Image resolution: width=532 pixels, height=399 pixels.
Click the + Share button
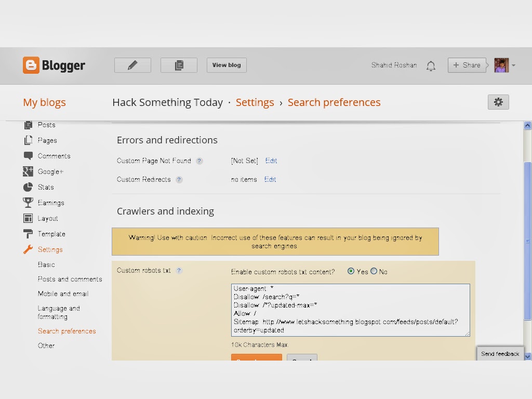[467, 65]
